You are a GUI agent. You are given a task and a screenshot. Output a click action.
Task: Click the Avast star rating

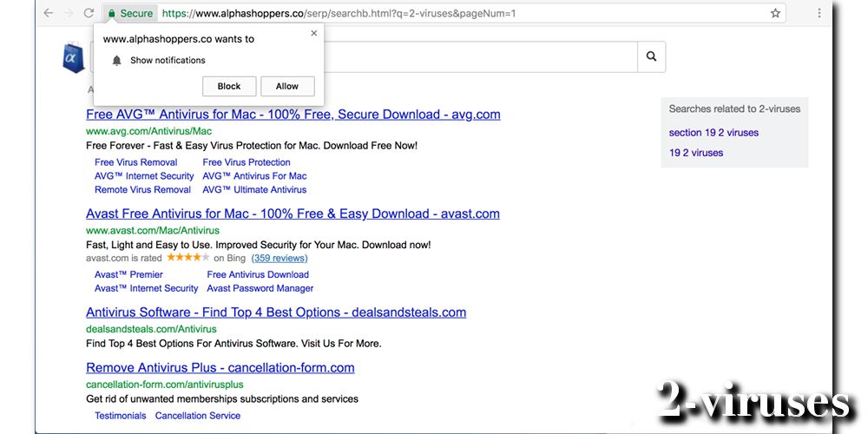(x=188, y=258)
